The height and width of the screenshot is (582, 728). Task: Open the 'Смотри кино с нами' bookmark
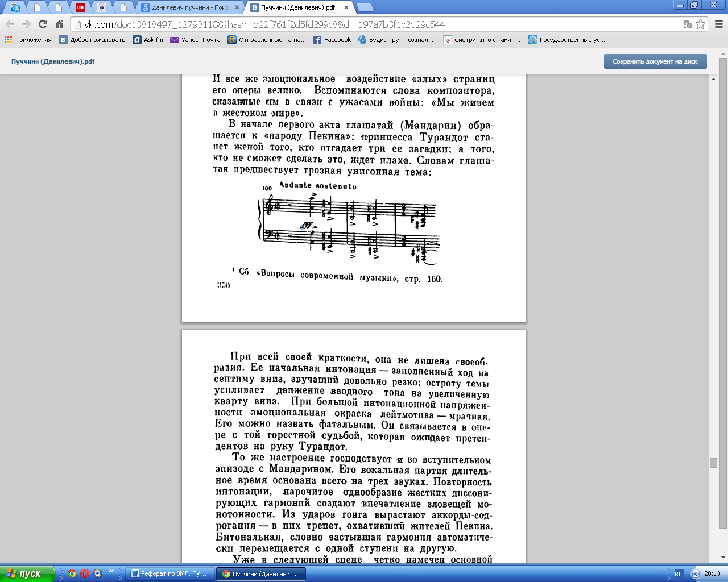point(482,40)
